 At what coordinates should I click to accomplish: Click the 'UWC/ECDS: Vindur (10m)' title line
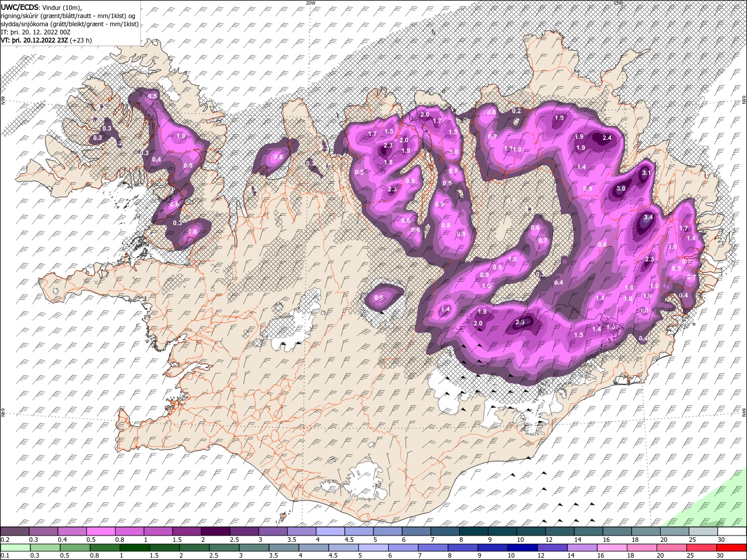tap(41, 8)
